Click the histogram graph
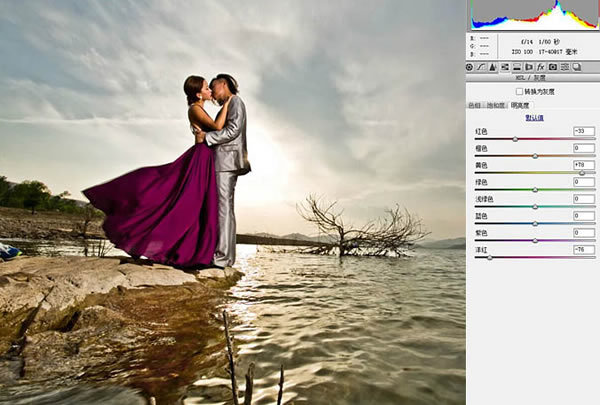The image size is (600, 405). tap(535, 15)
